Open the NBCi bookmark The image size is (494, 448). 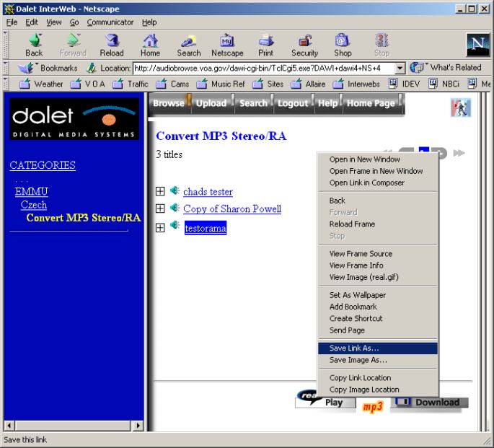click(x=444, y=84)
